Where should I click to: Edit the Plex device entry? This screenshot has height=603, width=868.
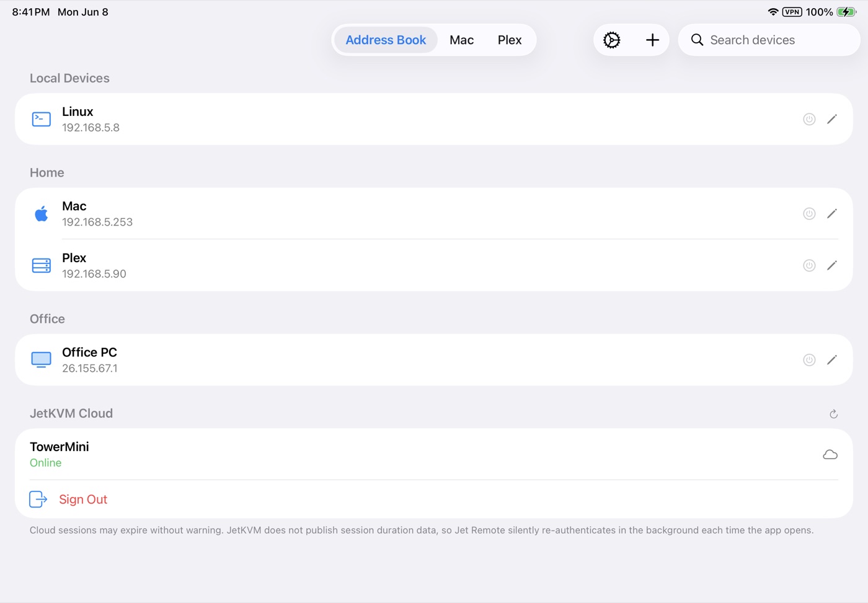click(x=832, y=265)
